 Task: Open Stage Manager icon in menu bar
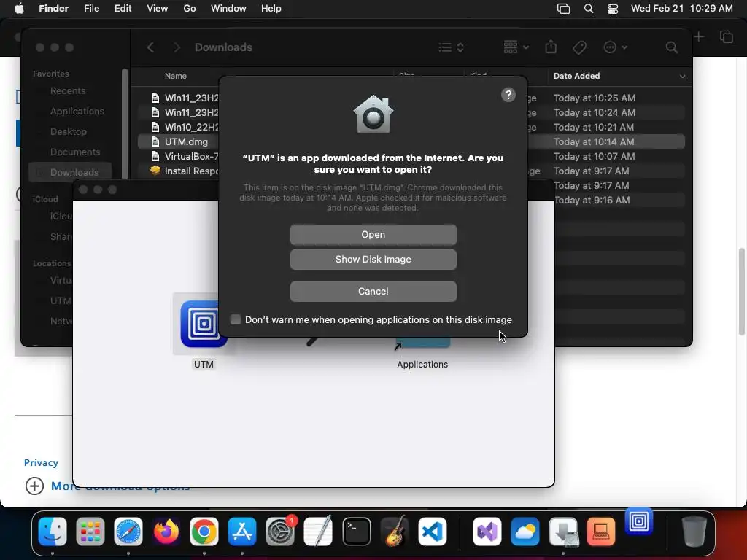(564, 9)
